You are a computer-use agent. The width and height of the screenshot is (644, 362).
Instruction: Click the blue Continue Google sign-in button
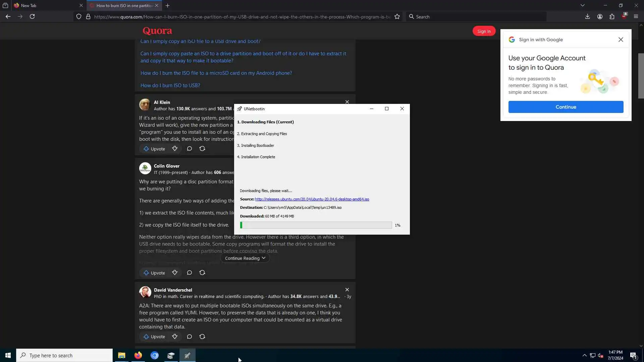point(566,107)
